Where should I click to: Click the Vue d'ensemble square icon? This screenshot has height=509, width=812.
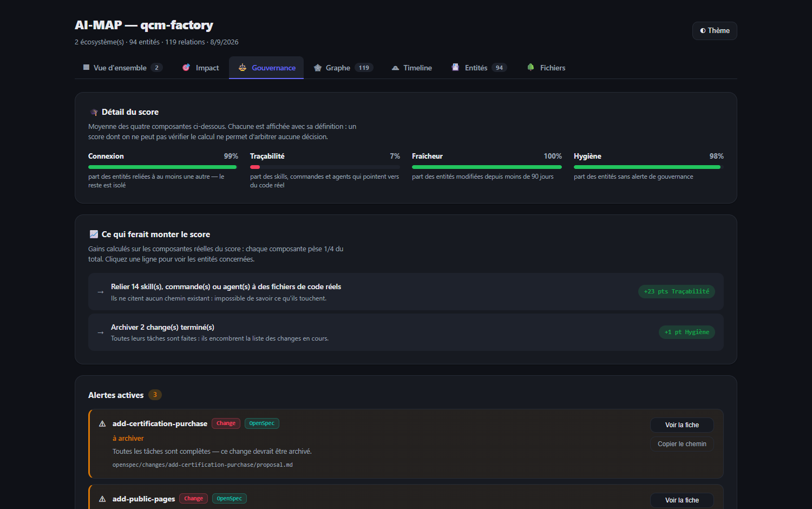[86, 68]
